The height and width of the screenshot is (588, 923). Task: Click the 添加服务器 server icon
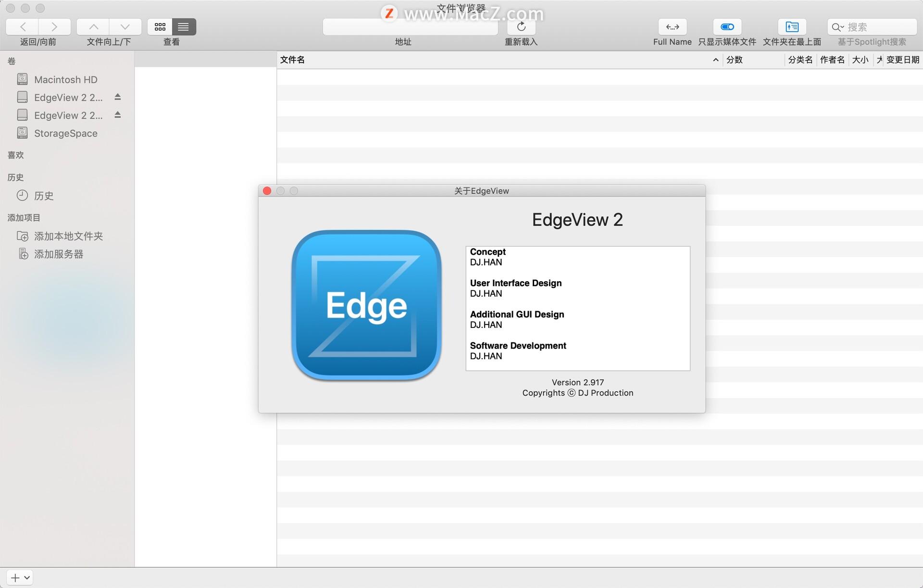point(23,253)
